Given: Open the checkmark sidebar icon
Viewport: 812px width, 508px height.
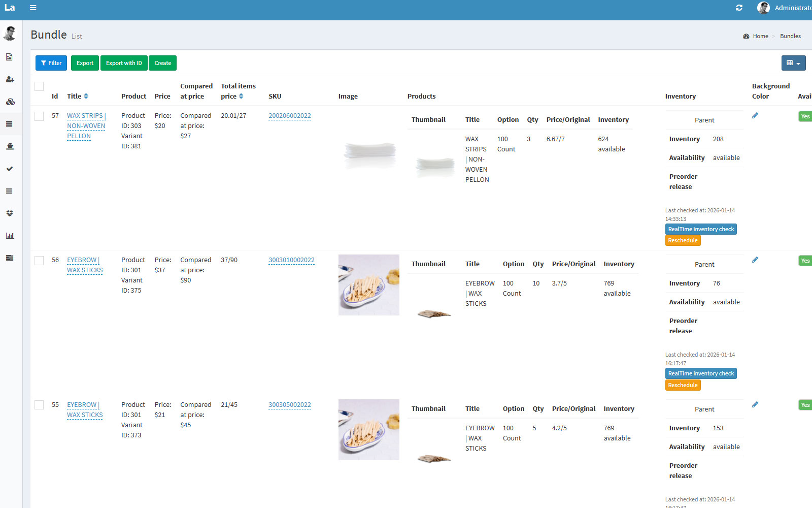Looking at the screenshot, I should click(10, 169).
